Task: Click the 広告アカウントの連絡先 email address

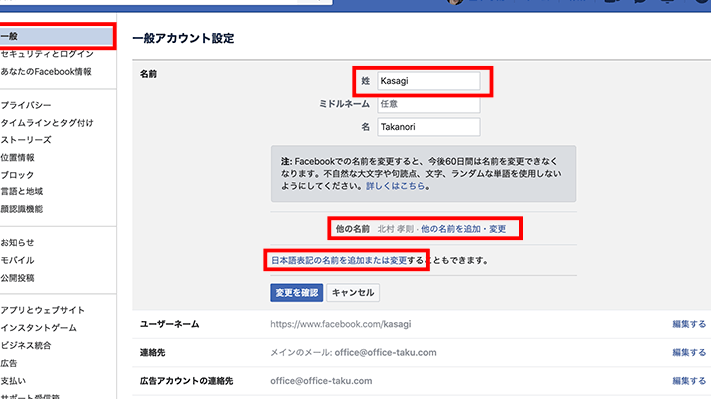Action: point(321,381)
